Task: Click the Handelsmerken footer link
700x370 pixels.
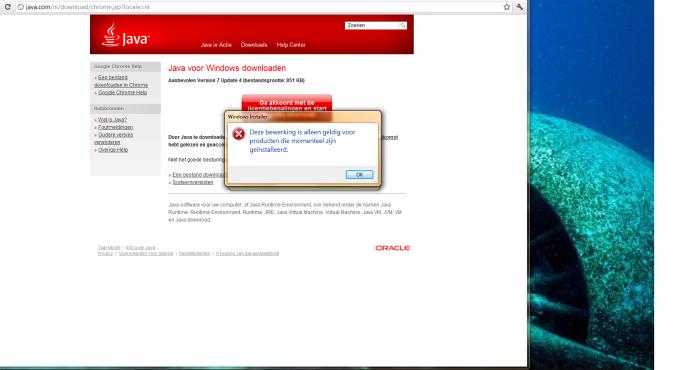Action: [x=194, y=254]
